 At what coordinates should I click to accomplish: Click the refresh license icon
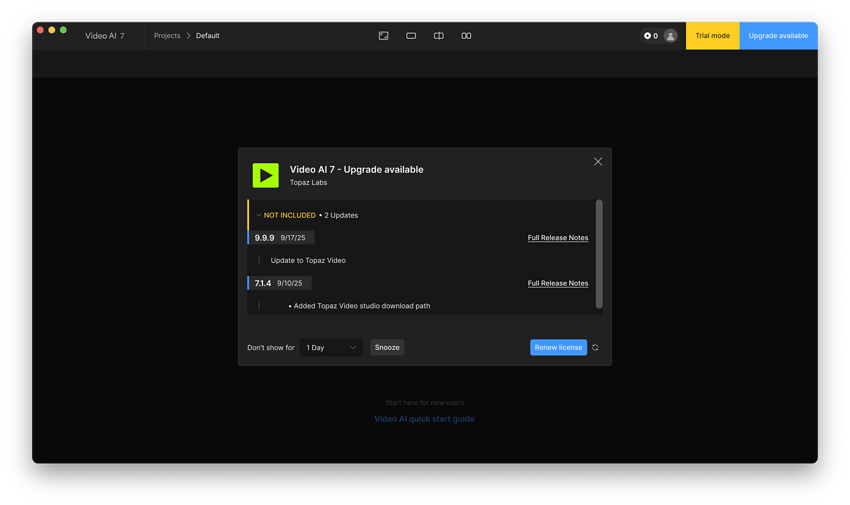coord(595,347)
